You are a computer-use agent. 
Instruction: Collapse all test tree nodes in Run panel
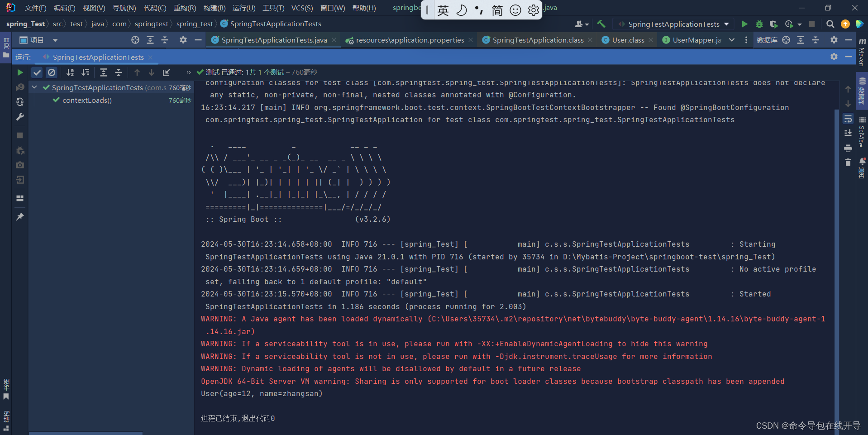pos(119,72)
